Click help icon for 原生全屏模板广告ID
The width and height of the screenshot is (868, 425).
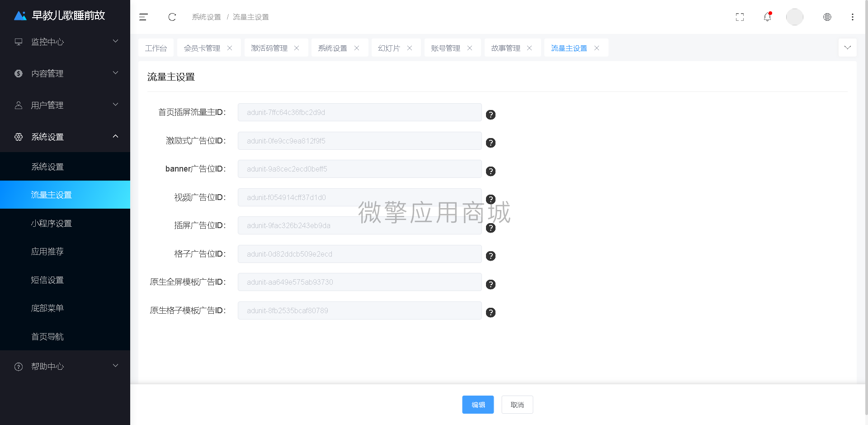491,284
